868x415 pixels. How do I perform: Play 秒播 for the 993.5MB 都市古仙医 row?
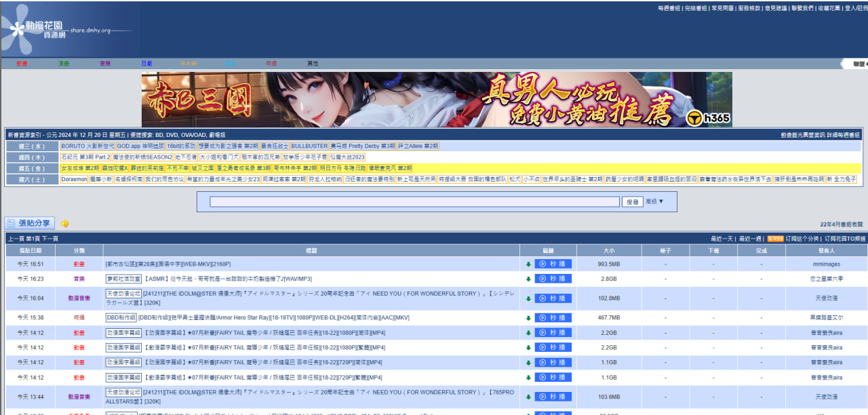pos(553,264)
